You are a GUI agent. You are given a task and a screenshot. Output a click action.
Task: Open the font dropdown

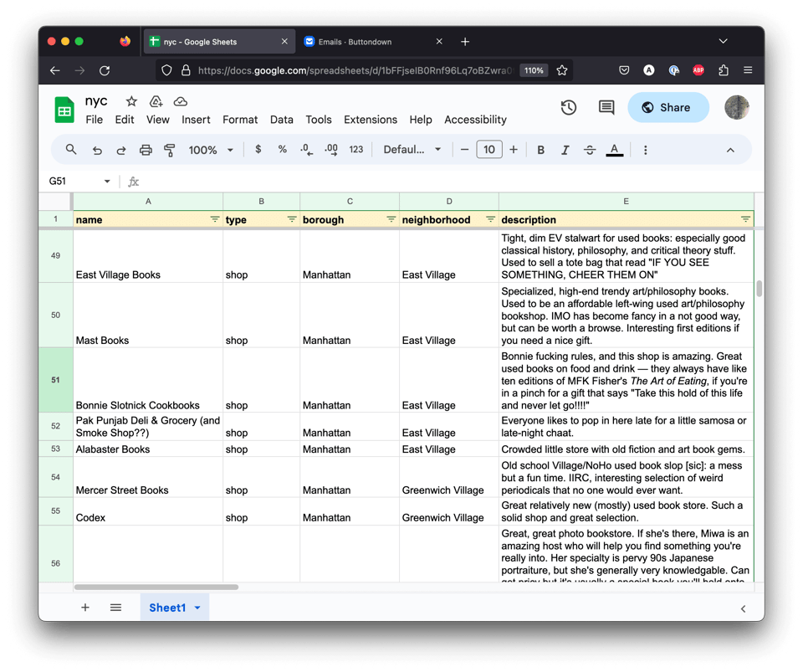(x=412, y=149)
